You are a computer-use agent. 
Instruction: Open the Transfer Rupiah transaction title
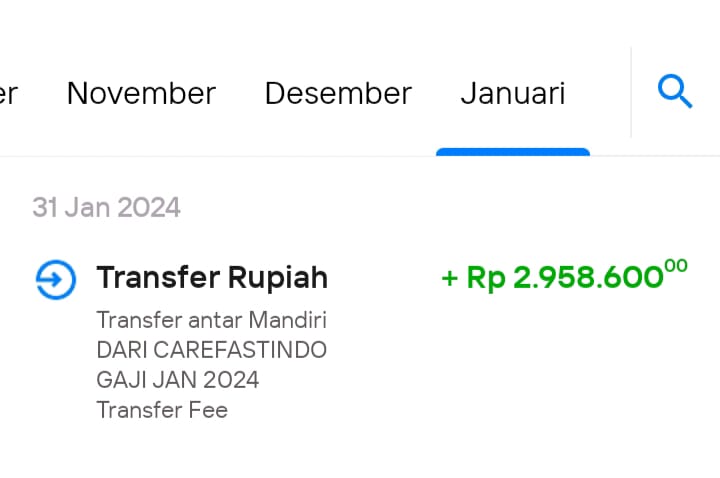[212, 277]
